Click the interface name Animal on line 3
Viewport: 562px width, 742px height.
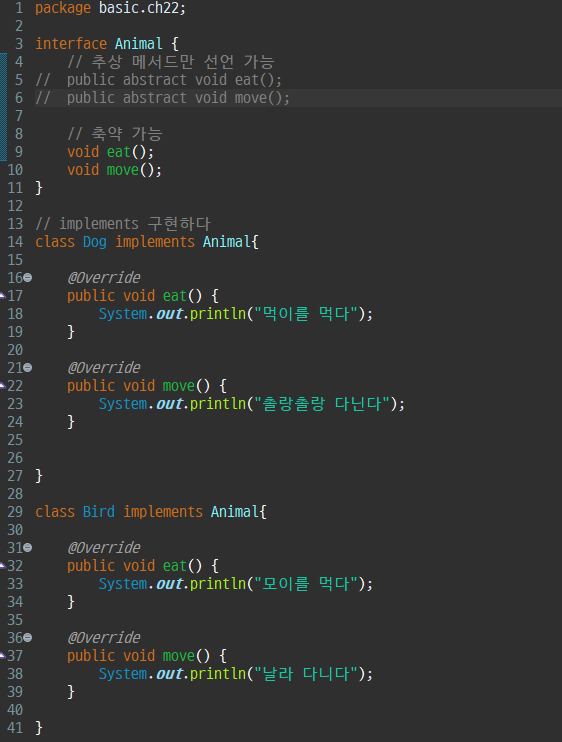point(139,44)
